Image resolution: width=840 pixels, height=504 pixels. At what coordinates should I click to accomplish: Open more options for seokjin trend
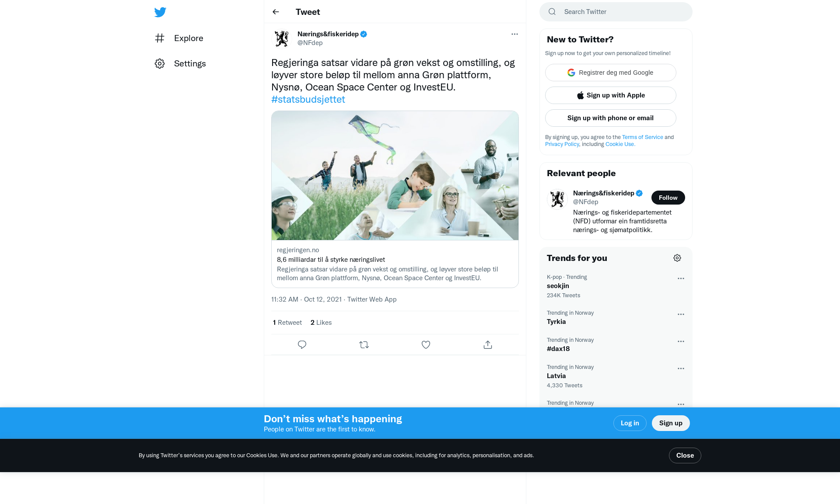[x=681, y=278]
